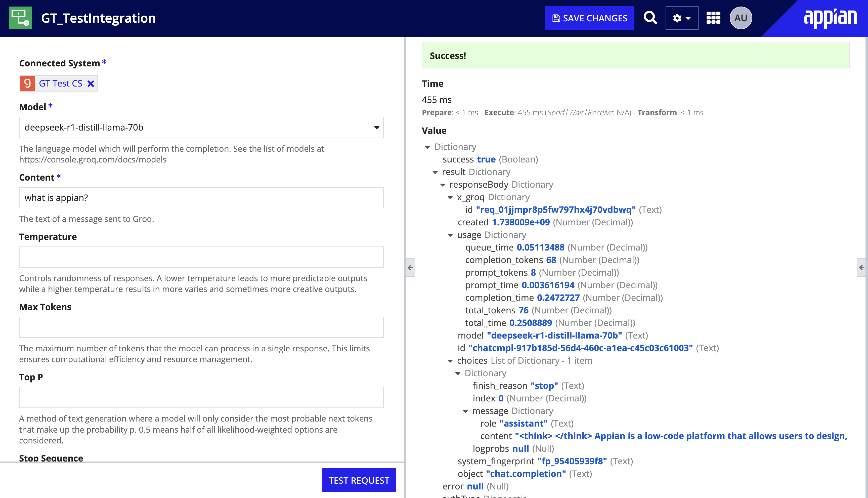Click the object "chat.completion" value
The image size is (868, 498).
(x=526, y=474)
